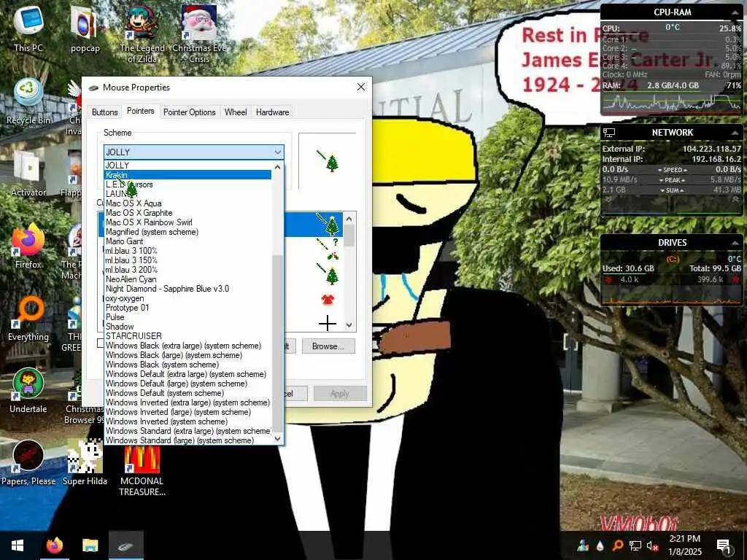Image resolution: width=747 pixels, height=560 pixels.
Task: Open the MCDONAL TREASURE desktop icon
Action: [142, 469]
